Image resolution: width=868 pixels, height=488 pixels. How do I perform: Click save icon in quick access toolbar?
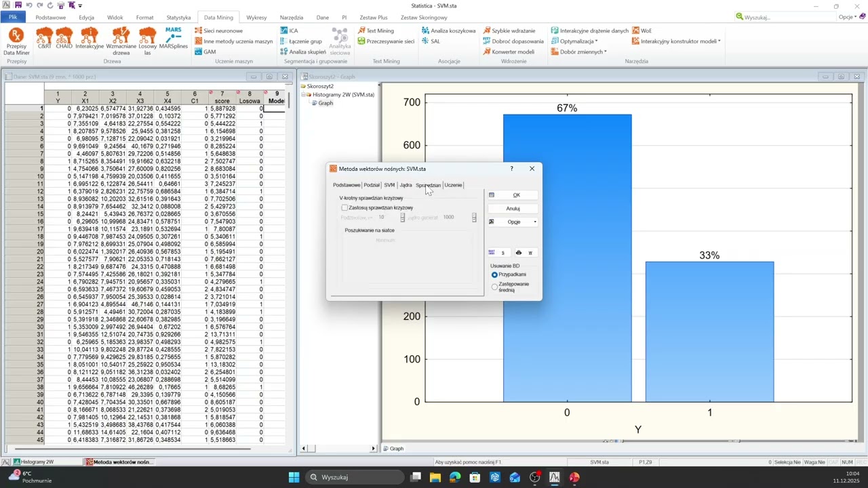18,5
